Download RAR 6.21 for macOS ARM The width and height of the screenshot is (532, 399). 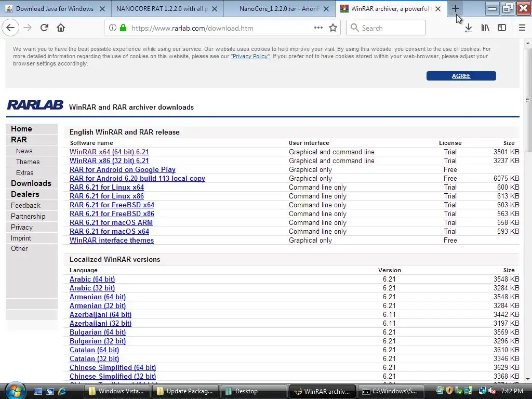coord(111,222)
